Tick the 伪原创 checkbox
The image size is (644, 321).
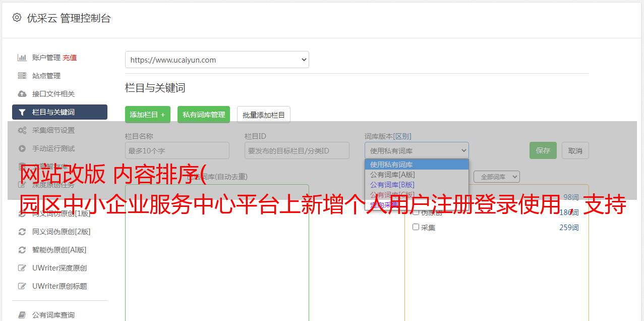tap(416, 212)
